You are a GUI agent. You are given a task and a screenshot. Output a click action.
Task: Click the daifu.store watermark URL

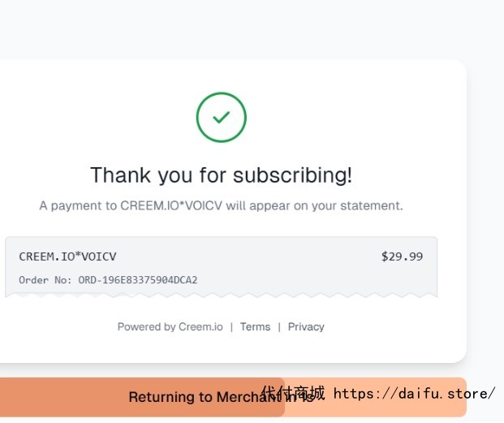click(414, 394)
